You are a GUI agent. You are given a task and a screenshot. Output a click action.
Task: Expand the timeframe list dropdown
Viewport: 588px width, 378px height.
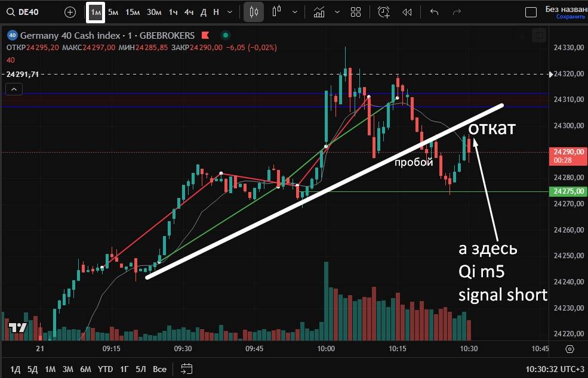click(x=230, y=13)
